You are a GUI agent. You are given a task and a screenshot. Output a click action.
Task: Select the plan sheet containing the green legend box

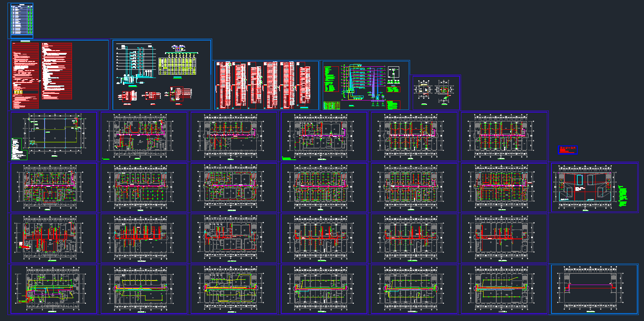click(x=54, y=136)
